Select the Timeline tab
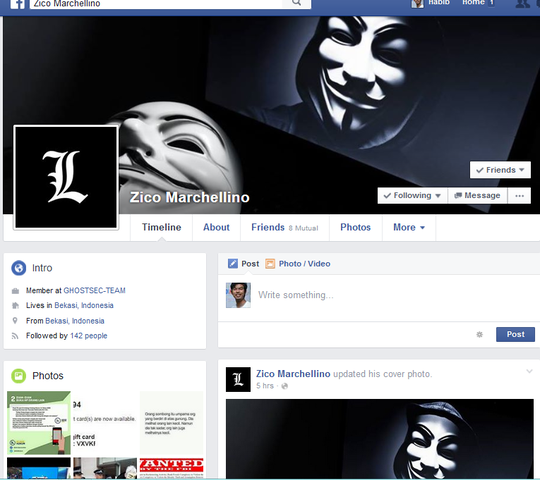The image size is (540, 480). point(162,227)
